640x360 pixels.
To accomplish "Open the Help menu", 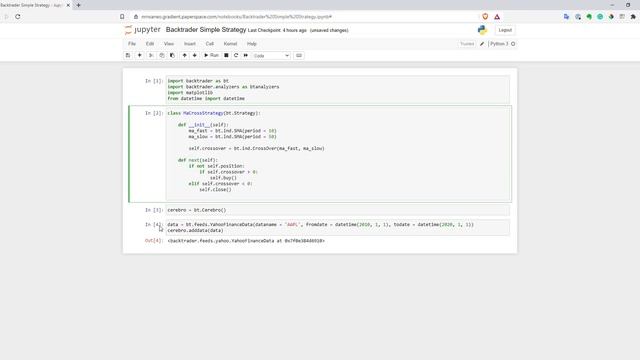I will (251, 44).
